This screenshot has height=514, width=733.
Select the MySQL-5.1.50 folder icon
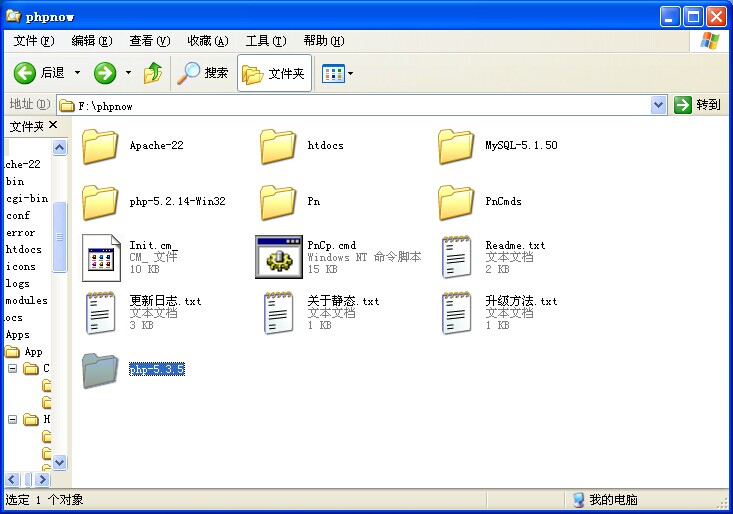point(456,146)
